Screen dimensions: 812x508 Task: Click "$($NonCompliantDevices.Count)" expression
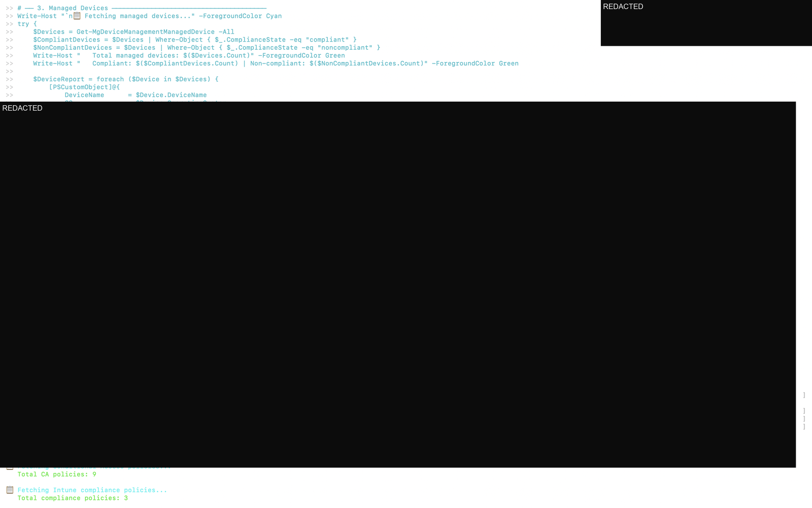pyautogui.click(x=366, y=63)
